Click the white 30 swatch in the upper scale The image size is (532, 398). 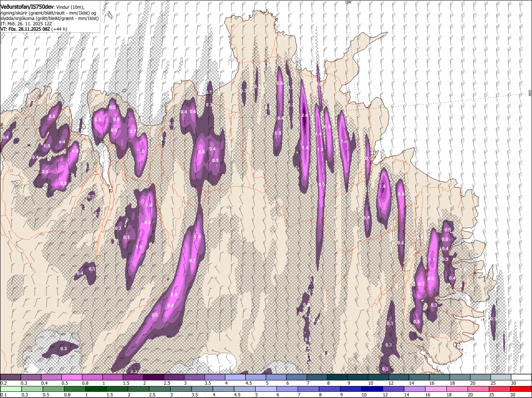(521, 377)
